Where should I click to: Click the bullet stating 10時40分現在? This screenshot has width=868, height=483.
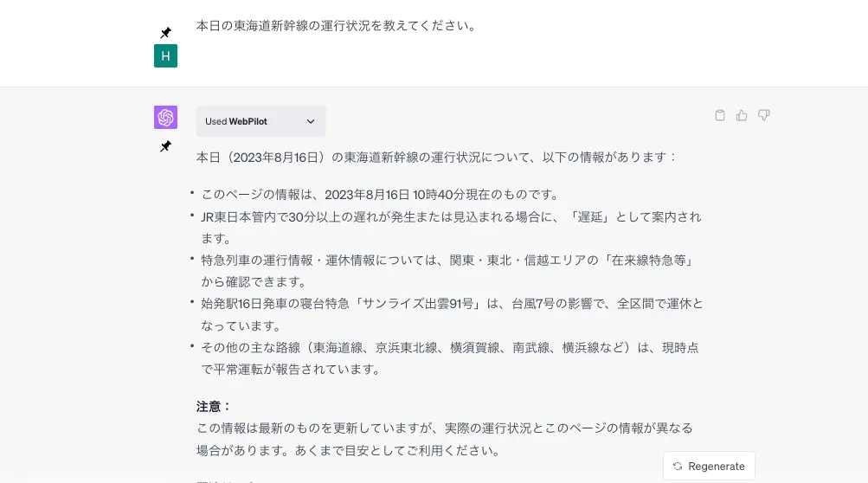click(380, 195)
